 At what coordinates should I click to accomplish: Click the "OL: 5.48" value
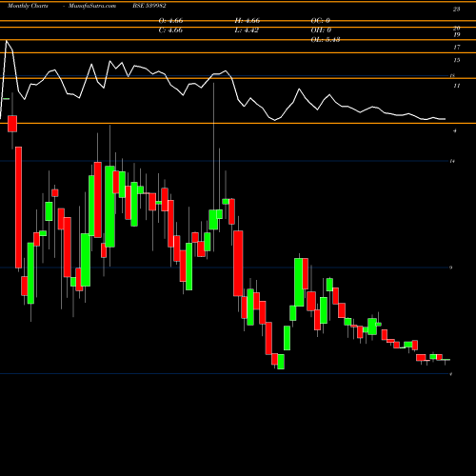tap(326, 40)
